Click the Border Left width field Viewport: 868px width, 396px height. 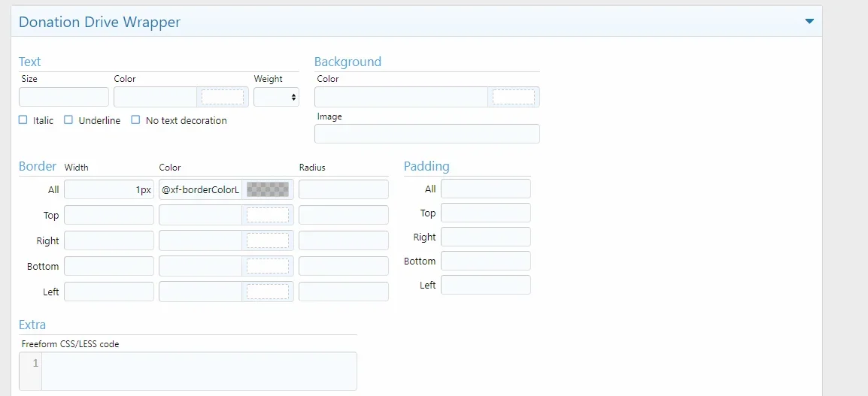(109, 292)
